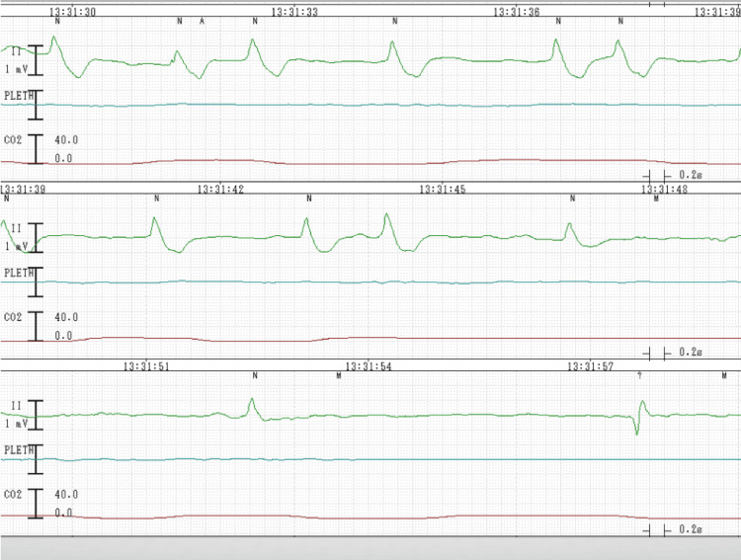Click the M annotation at third strip's end
Viewport: 741px width, 560px height.
pyautogui.click(x=724, y=375)
